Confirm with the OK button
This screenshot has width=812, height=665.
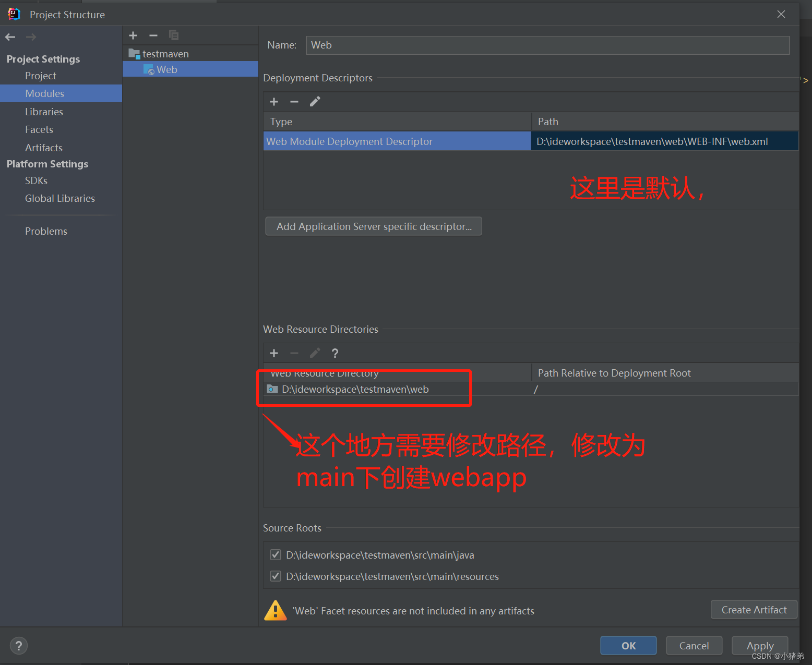(x=628, y=646)
